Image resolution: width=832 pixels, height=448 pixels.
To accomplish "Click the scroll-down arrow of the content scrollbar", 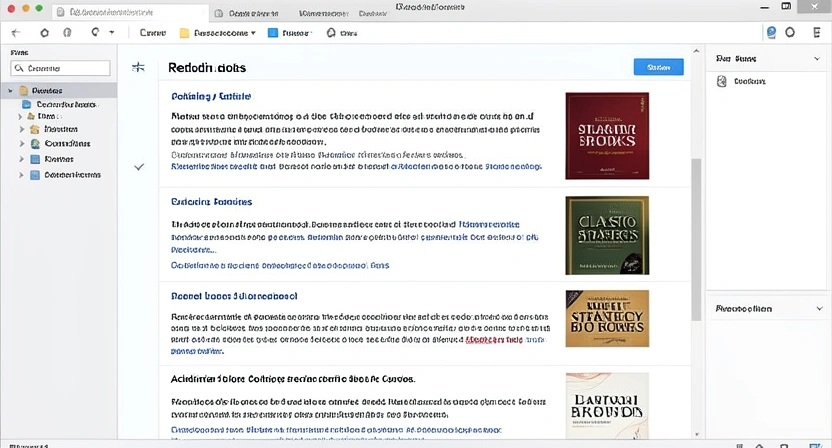I will (x=696, y=434).
